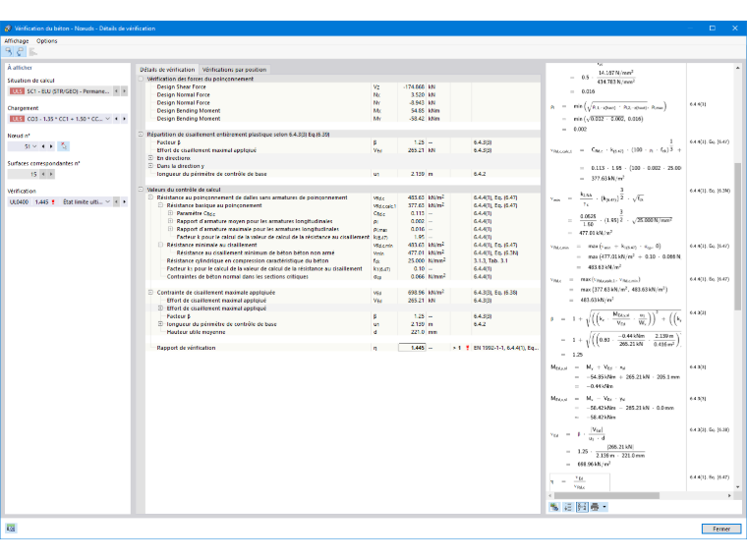Click the Rapport de vérification value 1.445
The image size is (747, 560).
tap(412, 348)
